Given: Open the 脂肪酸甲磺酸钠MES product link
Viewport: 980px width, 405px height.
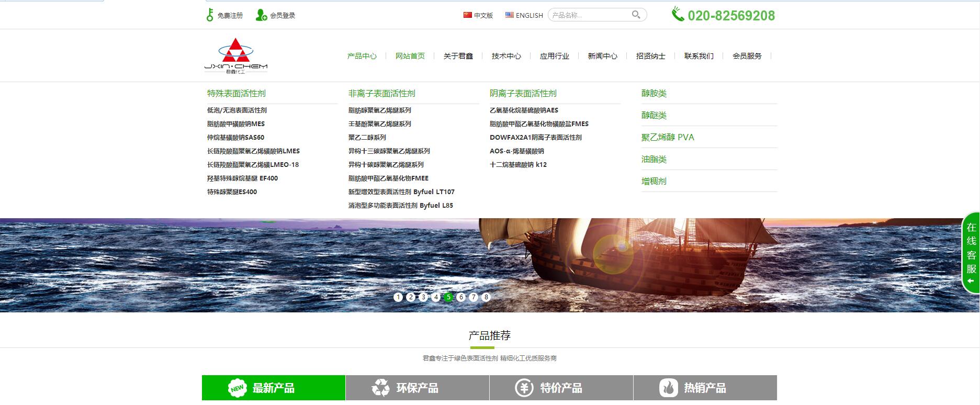Looking at the screenshot, I should [236, 124].
